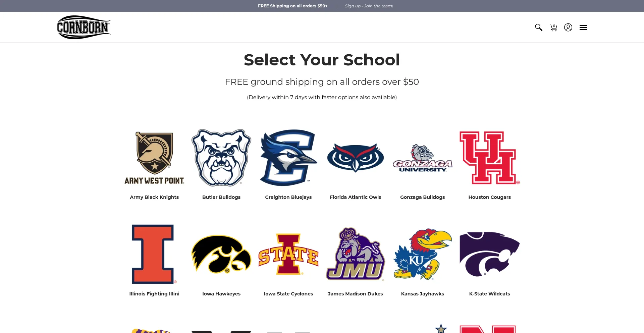644x333 pixels.
Task: Open the Gonzaga Bulldogs text link
Action: pyautogui.click(x=423, y=197)
